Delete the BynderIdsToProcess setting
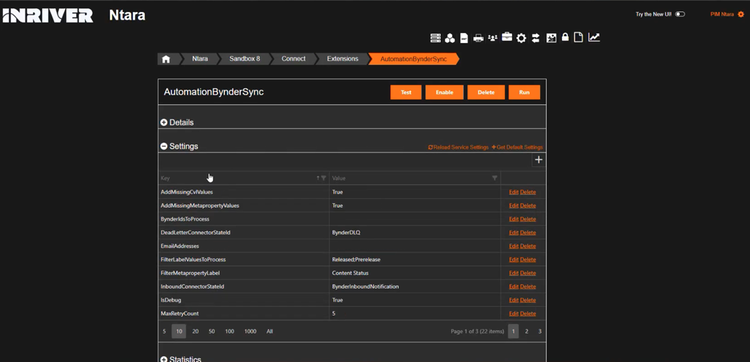This screenshot has height=362, width=750. 528,219
